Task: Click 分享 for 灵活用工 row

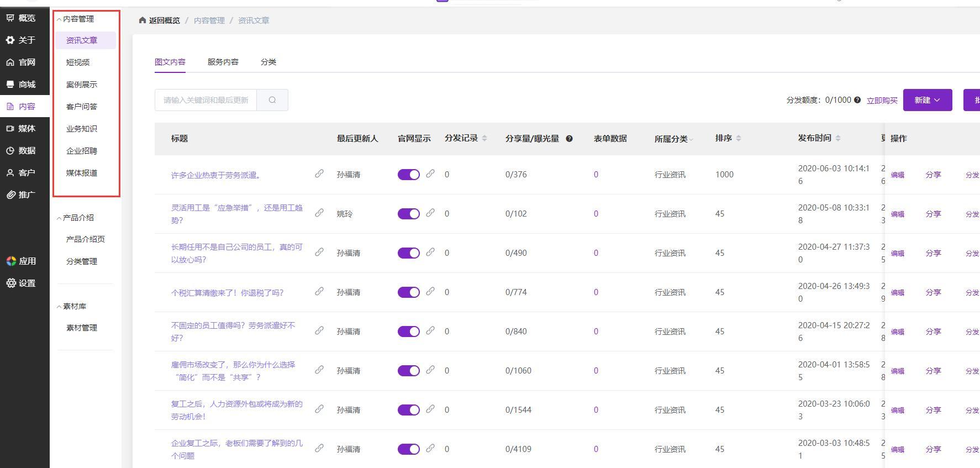Action: pyautogui.click(x=933, y=214)
